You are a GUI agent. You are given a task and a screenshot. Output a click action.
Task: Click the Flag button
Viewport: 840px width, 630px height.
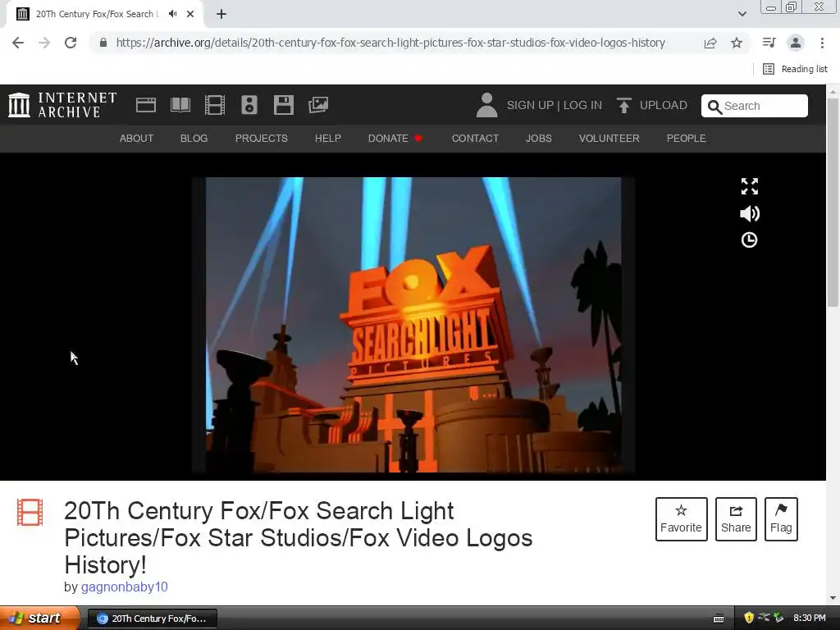click(781, 519)
